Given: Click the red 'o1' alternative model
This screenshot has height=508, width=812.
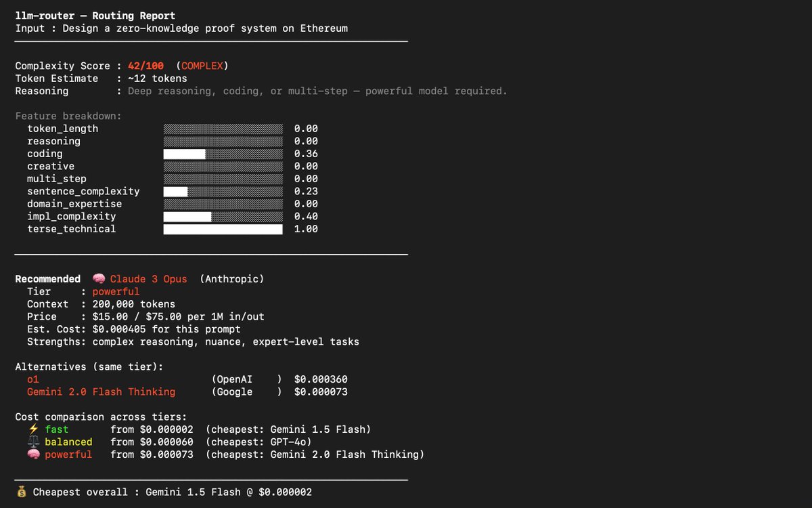Looking at the screenshot, I should (33, 379).
